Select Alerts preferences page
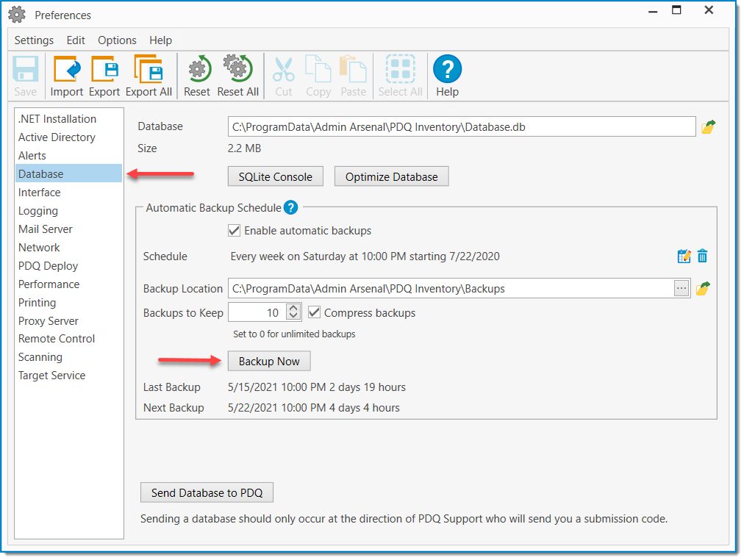Screen dimensions: 744x560 tap(69, 156)
